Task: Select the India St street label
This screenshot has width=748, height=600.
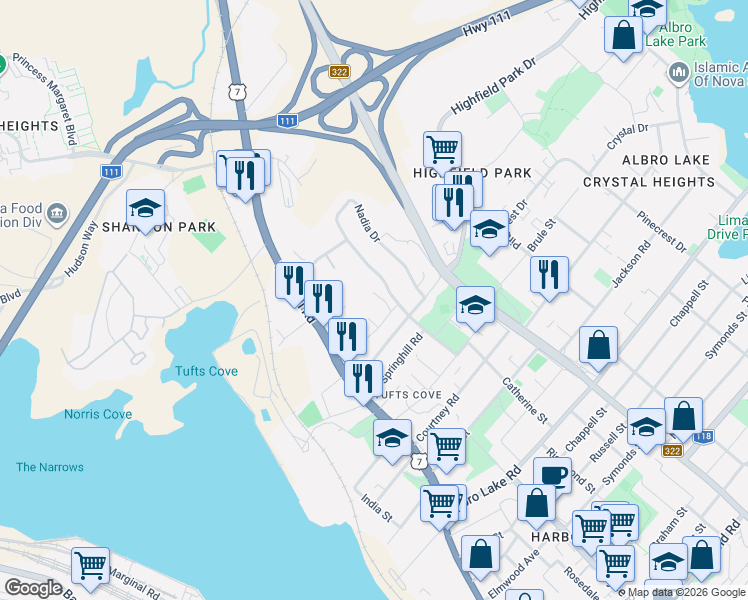Action: coord(376,508)
